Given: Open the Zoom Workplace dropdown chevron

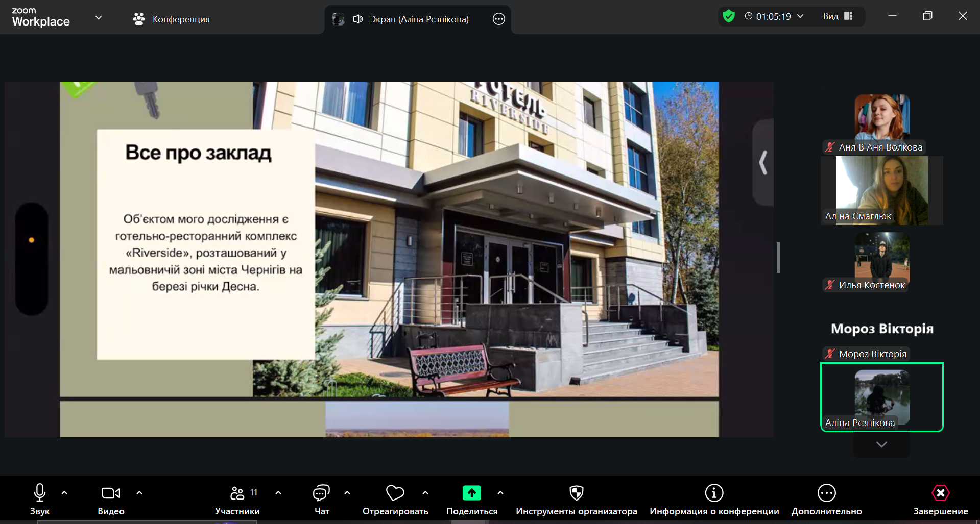Looking at the screenshot, I should [x=99, y=18].
